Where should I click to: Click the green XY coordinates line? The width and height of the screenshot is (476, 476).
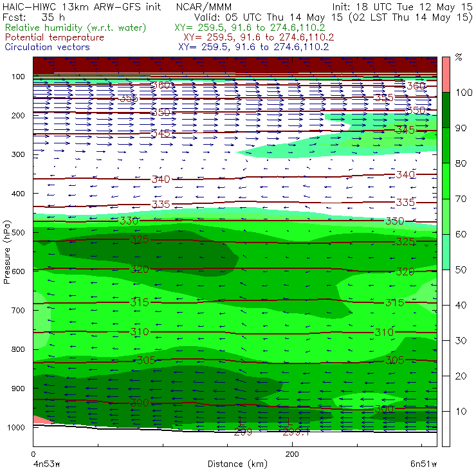(250, 28)
